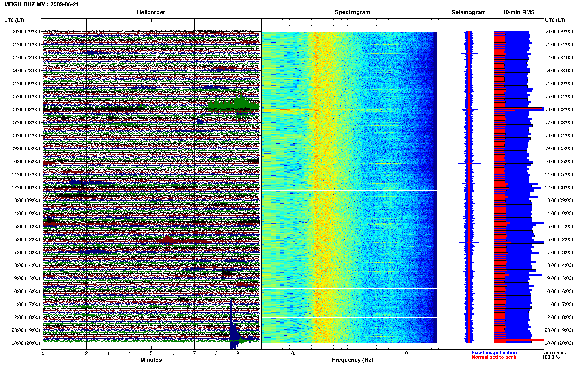Click the "0" tick on the Minutes axis

[43, 353]
